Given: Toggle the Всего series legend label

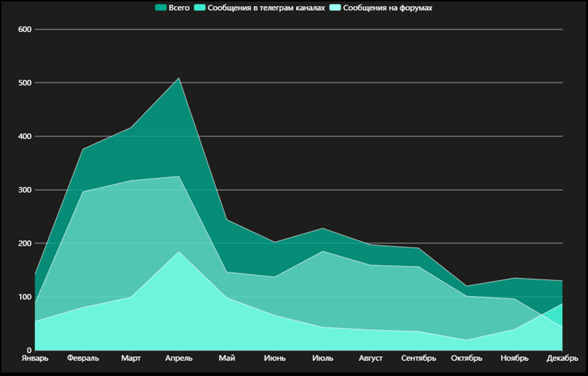Looking at the screenshot, I should coord(179,7).
